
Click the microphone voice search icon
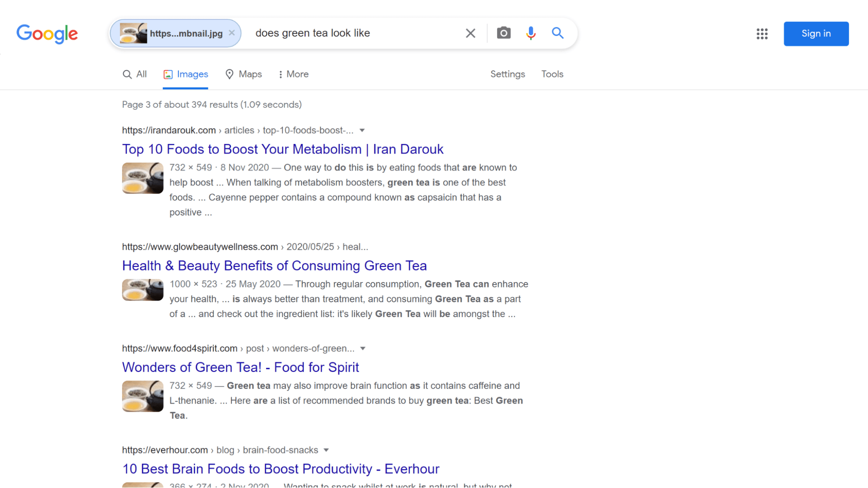tap(531, 33)
